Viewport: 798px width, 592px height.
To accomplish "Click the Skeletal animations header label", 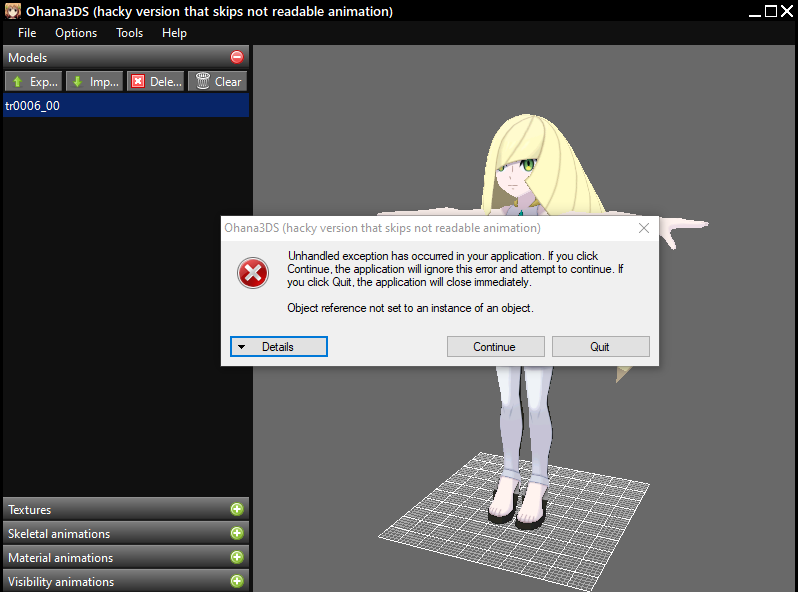I will click(x=59, y=533).
